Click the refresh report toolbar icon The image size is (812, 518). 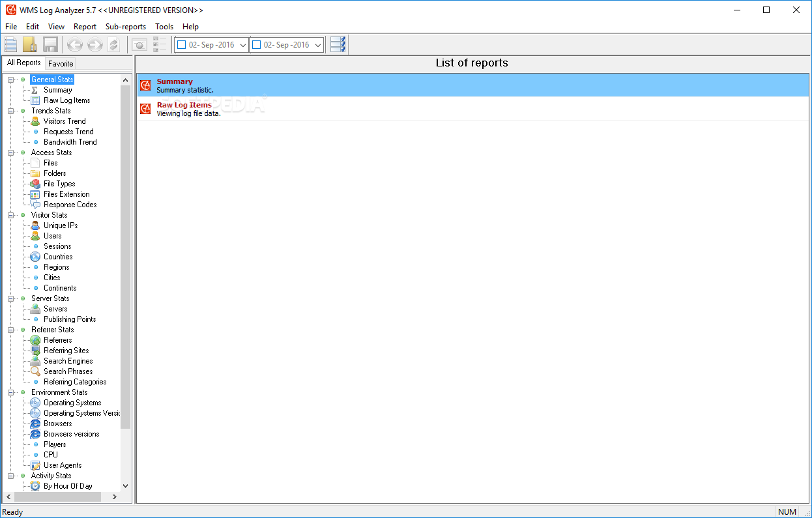tap(113, 45)
